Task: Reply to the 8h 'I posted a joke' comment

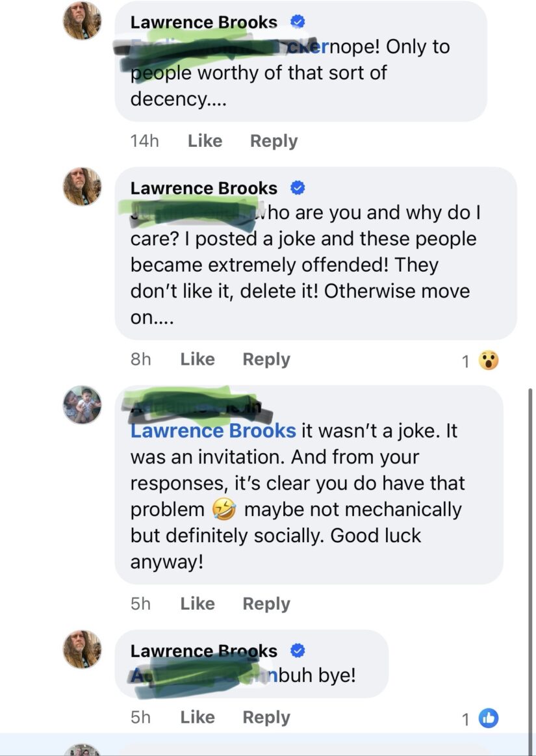Action: point(266,359)
